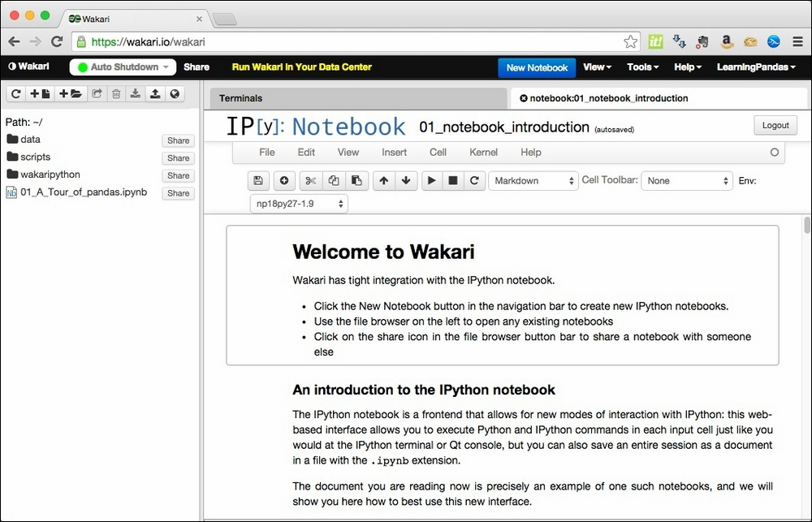
Task: Open the Insert menu
Action: [394, 153]
